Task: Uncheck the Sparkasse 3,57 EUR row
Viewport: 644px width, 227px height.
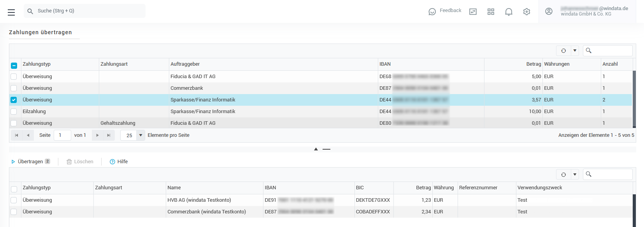Action: [14, 100]
